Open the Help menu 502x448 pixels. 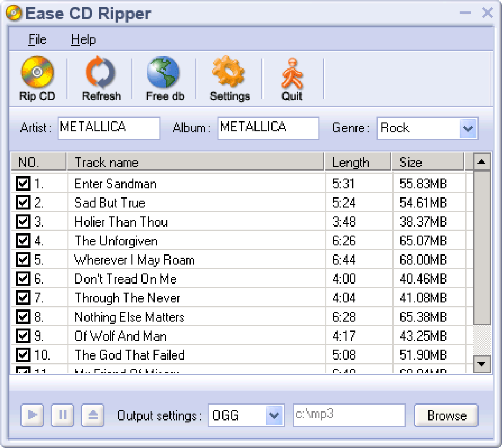click(x=83, y=40)
